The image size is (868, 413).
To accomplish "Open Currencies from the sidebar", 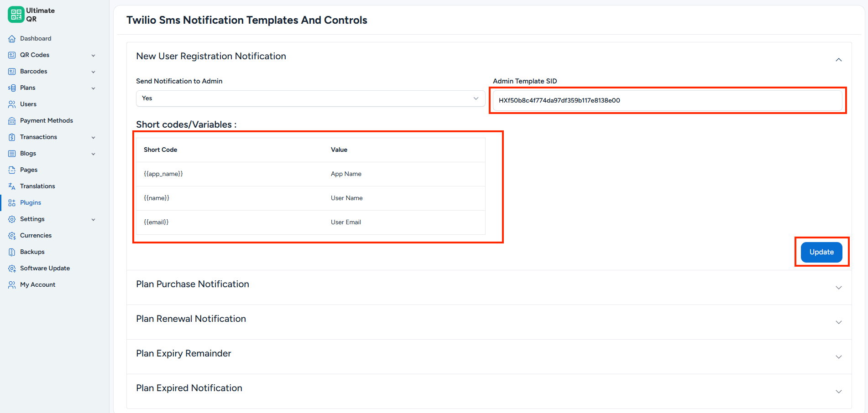I will 36,236.
